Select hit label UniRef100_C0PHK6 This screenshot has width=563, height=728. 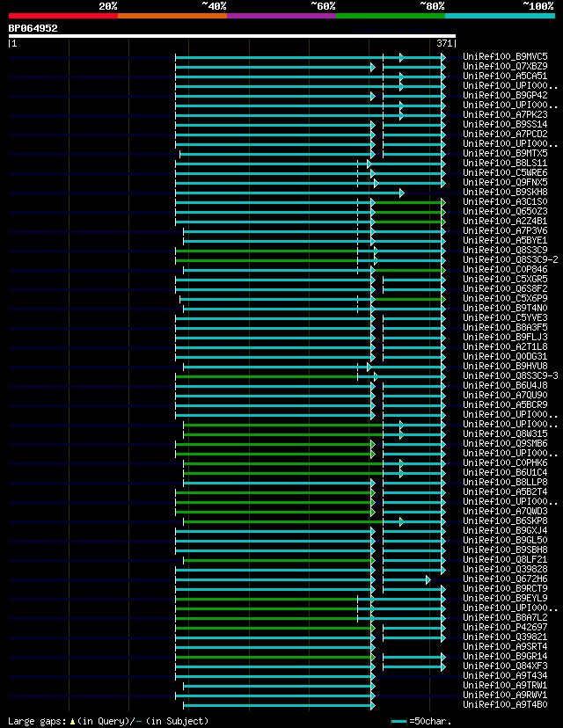point(506,462)
